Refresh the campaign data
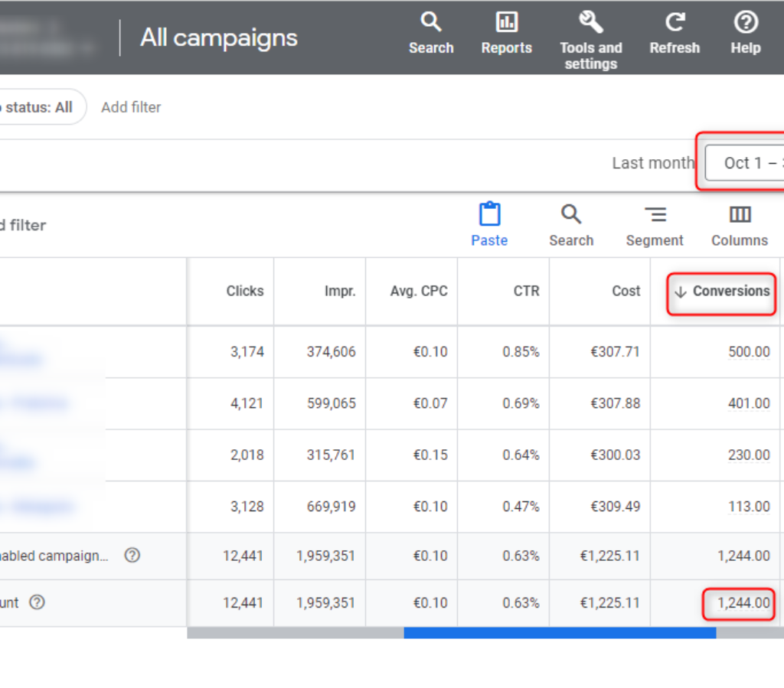784x688 pixels. [674, 34]
